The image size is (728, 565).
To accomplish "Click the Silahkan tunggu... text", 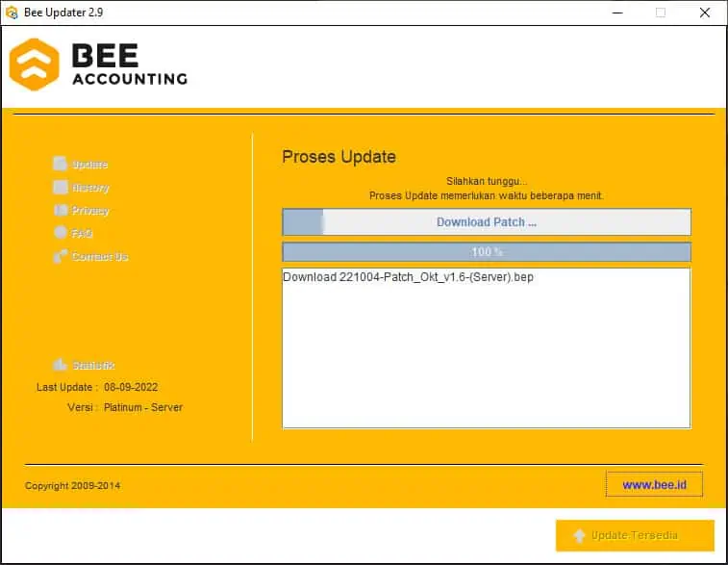I will tap(487, 181).
